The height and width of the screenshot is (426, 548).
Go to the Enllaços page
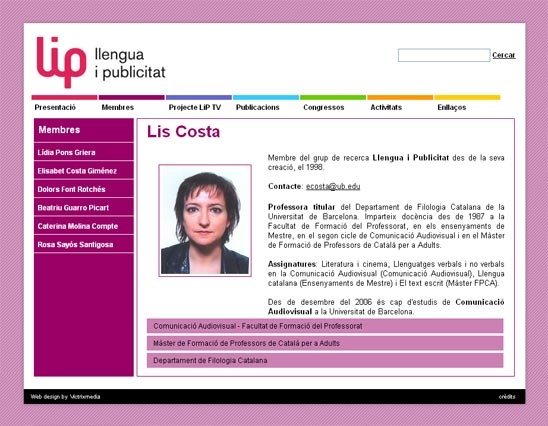tap(452, 107)
